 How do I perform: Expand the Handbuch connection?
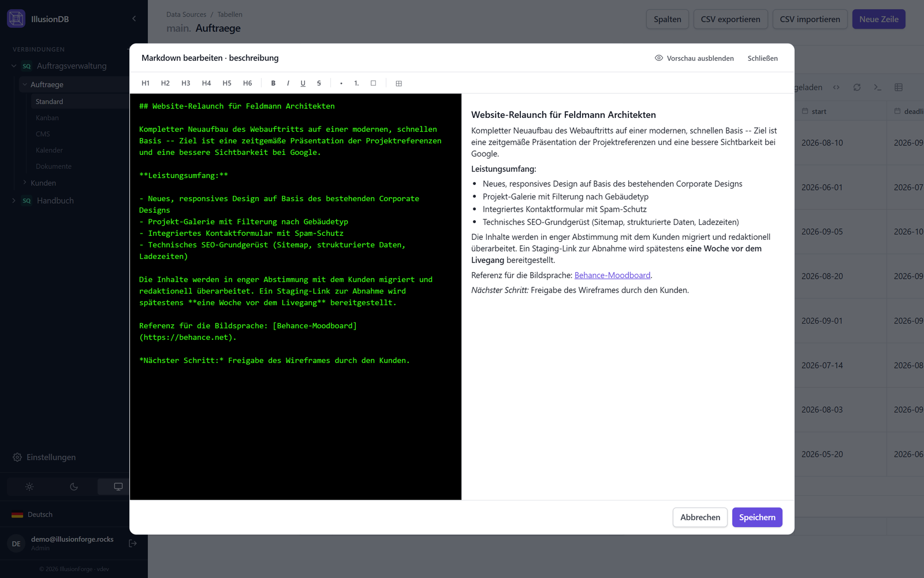(14, 201)
